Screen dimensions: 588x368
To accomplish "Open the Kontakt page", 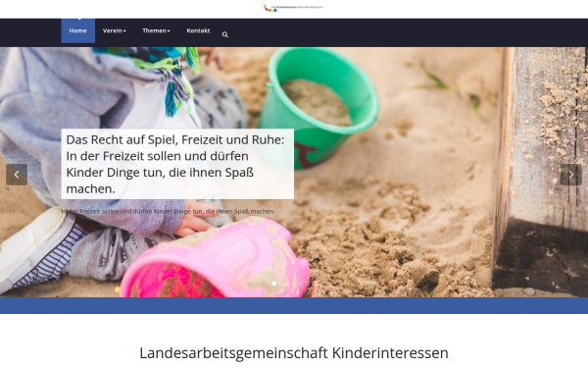I will [x=198, y=30].
